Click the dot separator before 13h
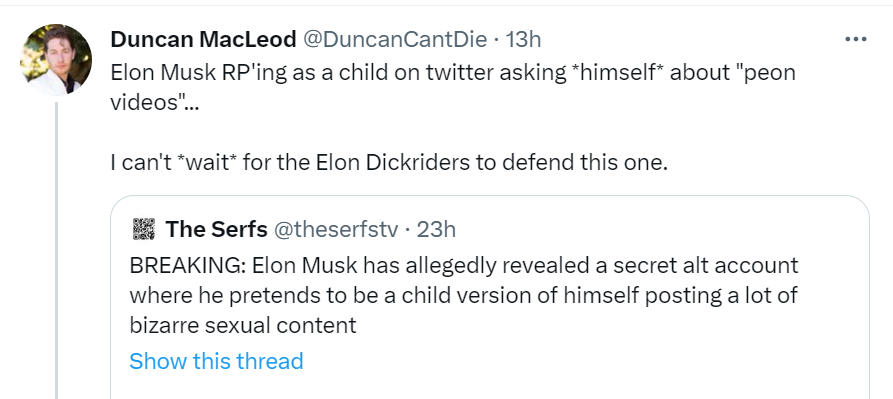 (496, 40)
